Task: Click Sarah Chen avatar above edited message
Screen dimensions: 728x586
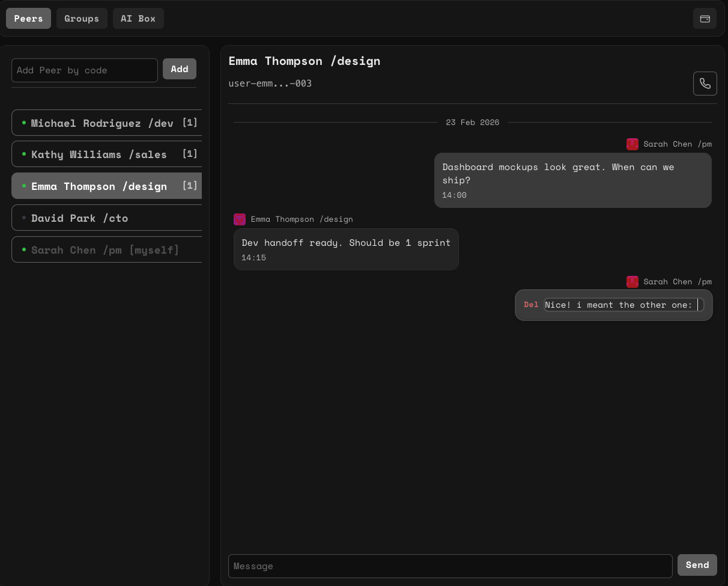Action: (632, 282)
